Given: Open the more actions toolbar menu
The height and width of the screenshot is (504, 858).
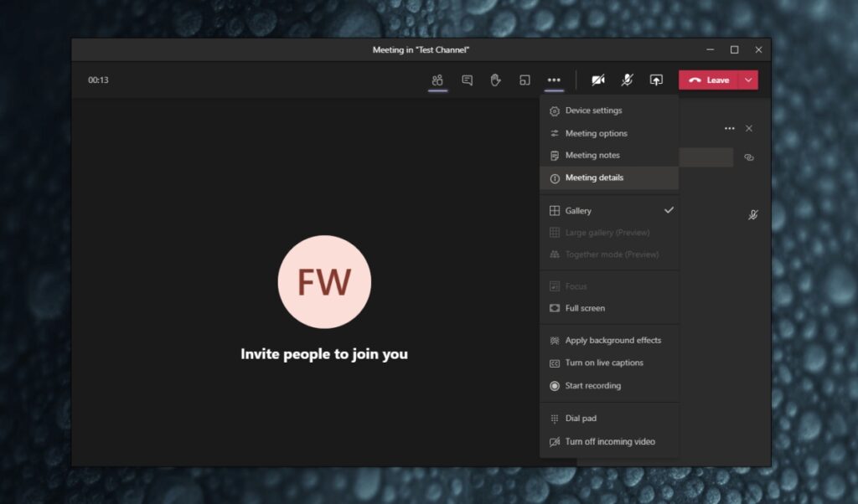Looking at the screenshot, I should [554, 80].
